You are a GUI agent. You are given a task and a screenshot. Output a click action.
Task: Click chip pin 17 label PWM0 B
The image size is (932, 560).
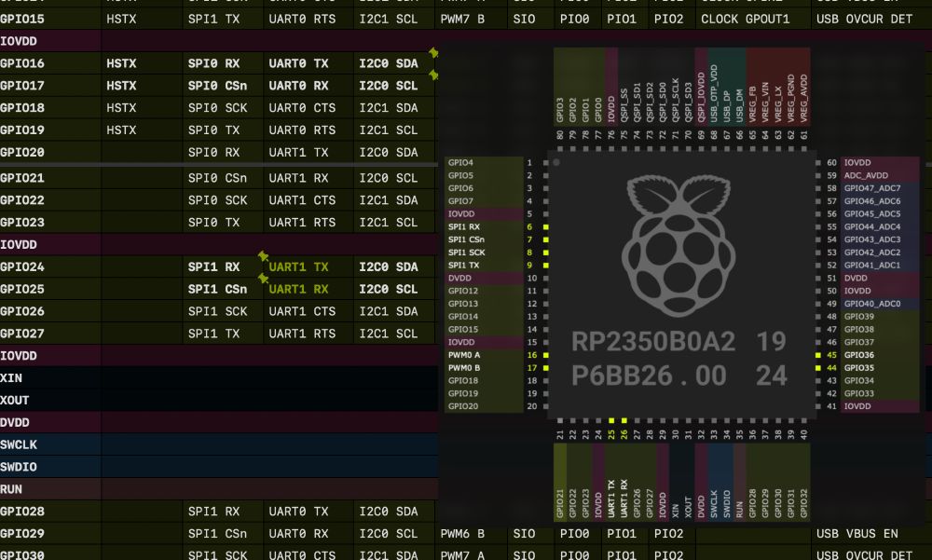point(464,368)
